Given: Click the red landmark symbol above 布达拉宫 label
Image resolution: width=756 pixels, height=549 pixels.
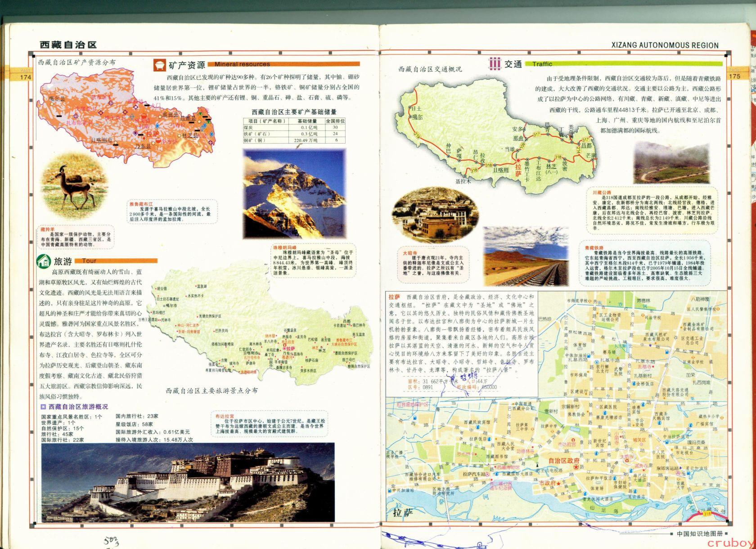Looking at the screenshot, I should [573, 441].
